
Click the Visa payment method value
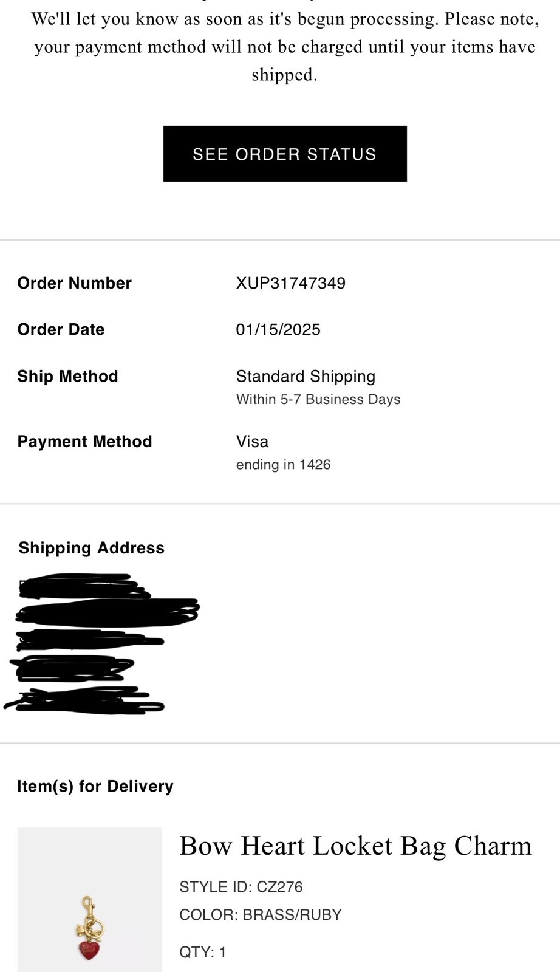(x=252, y=442)
